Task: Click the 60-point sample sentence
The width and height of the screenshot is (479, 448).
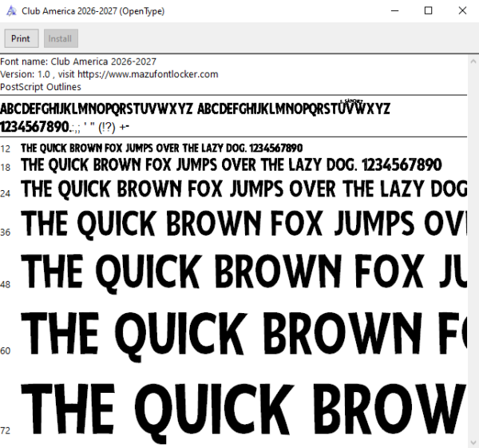Action: [243, 336]
